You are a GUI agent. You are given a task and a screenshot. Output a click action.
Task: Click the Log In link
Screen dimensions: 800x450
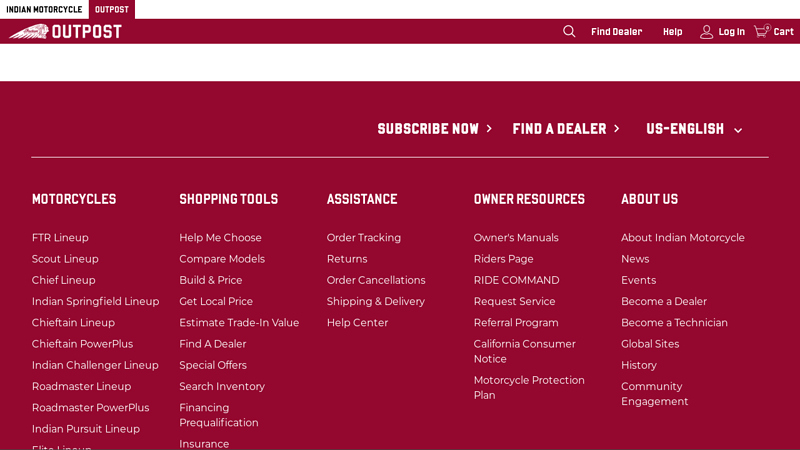pos(732,32)
